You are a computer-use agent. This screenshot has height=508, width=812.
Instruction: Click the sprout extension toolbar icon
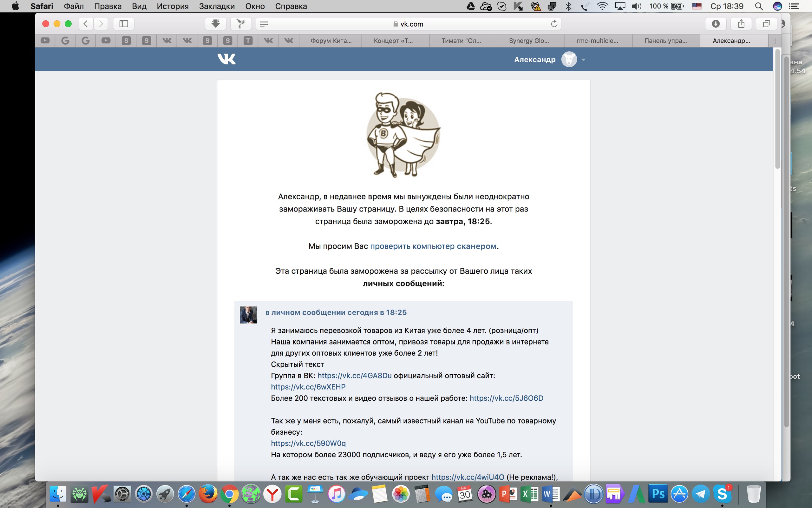241,23
